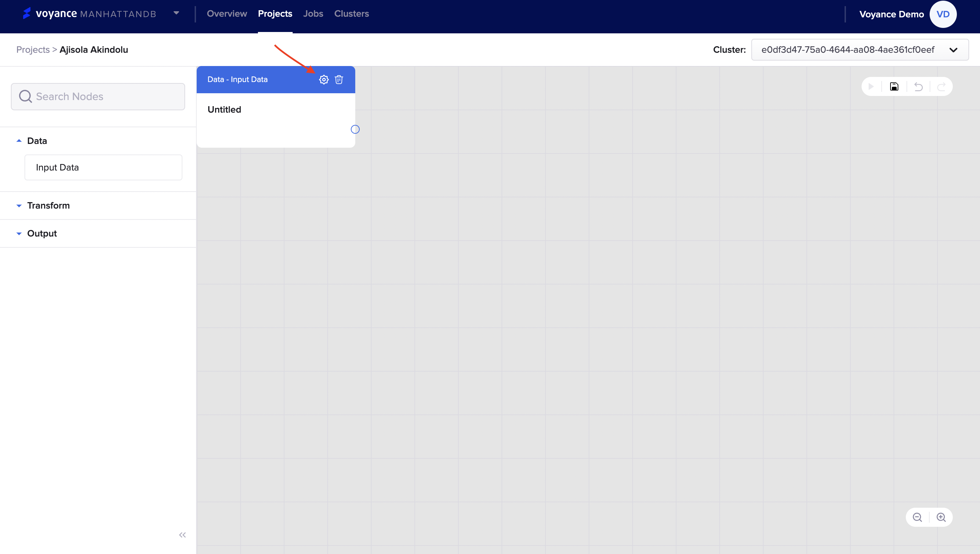Viewport: 980px width, 554px height.
Task: Collapse the sidebar with double chevron
Action: 182,535
